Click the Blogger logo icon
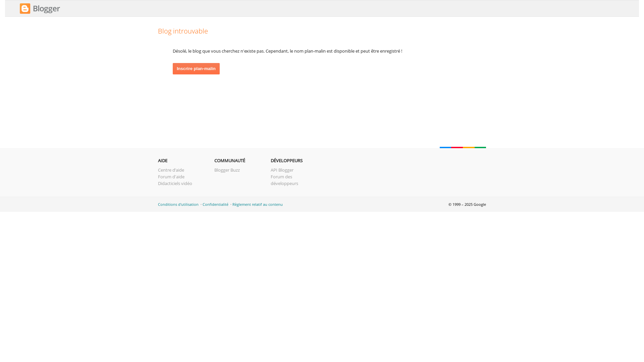Viewport: 644px width, 362px height. click(25, 9)
